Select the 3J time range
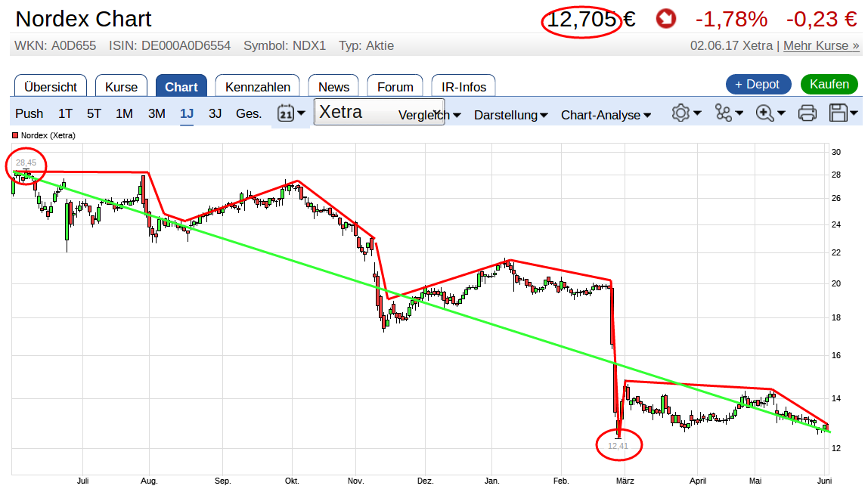The width and height of the screenshot is (868, 492). point(215,113)
